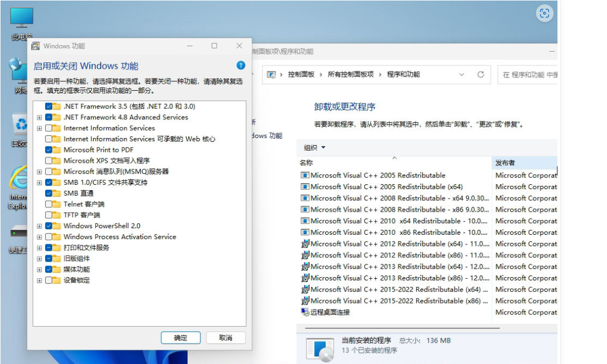Click the 所有控制面板项 breadcrumb
607x364 pixels.
pos(351,74)
